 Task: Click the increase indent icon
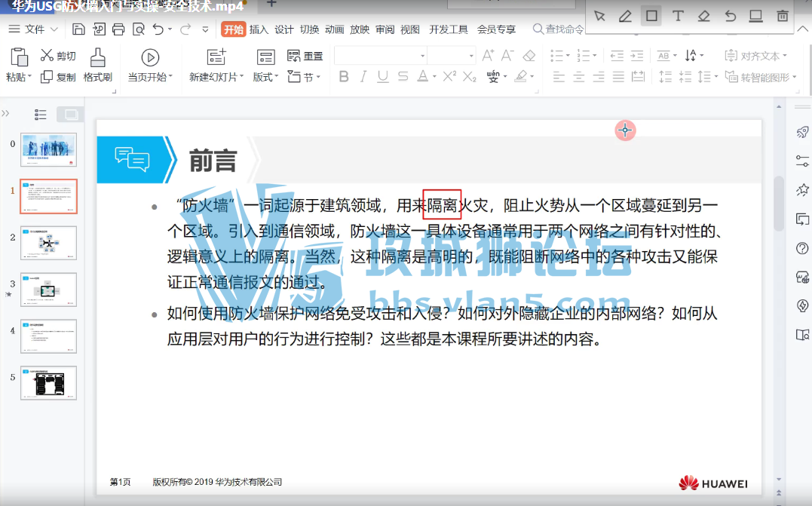pos(636,55)
